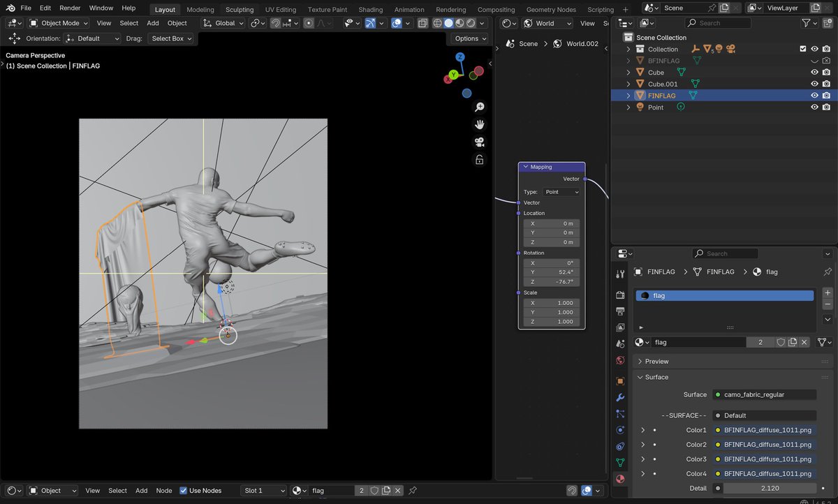
Task: Open the outliner filter dropdown
Action: point(810,23)
